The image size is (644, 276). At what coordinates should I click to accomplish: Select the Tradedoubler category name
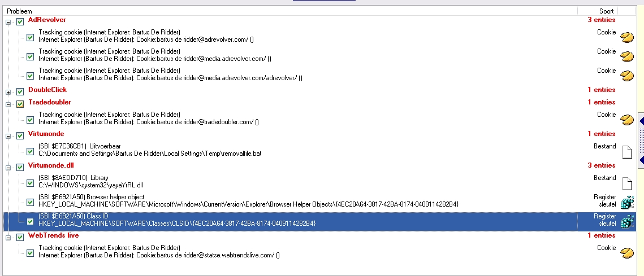pyautogui.click(x=49, y=102)
